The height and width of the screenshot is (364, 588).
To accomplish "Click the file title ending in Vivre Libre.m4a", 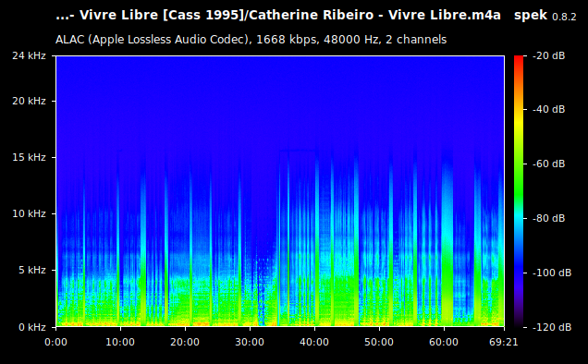I will pyautogui.click(x=278, y=16).
